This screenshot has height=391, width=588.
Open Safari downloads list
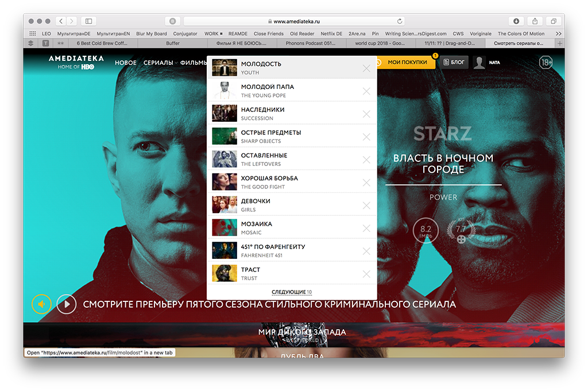coord(516,21)
